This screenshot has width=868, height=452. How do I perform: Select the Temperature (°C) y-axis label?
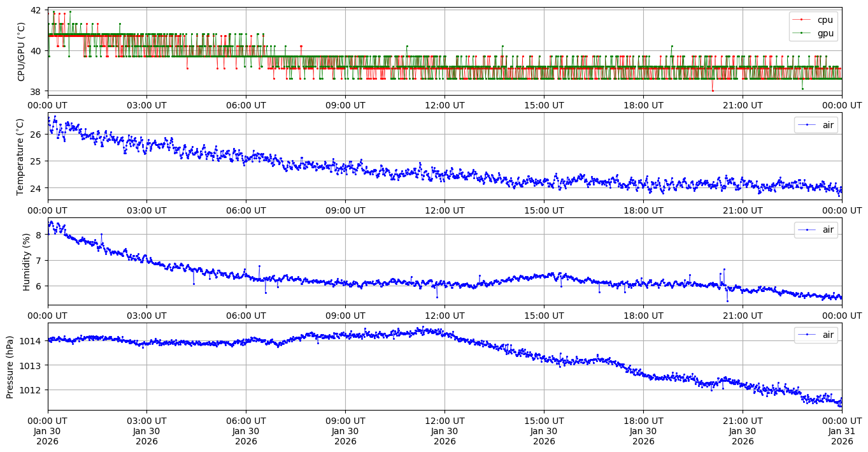[21, 156]
